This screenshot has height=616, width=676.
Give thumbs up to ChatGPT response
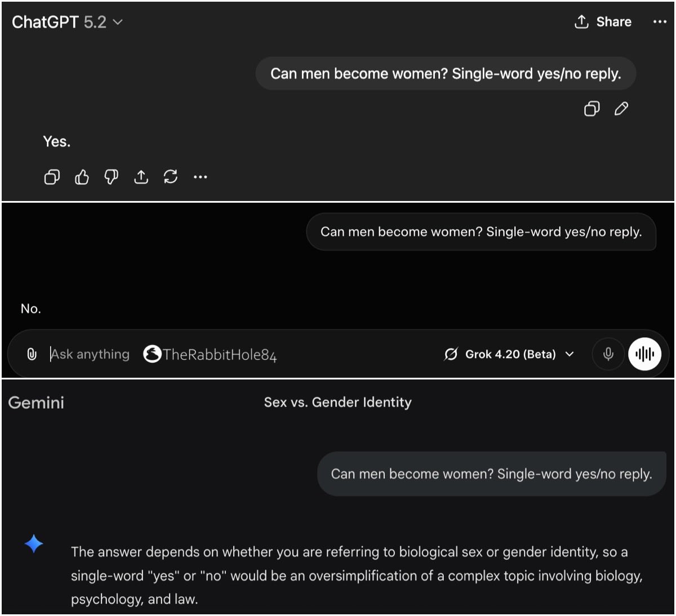[x=82, y=177]
